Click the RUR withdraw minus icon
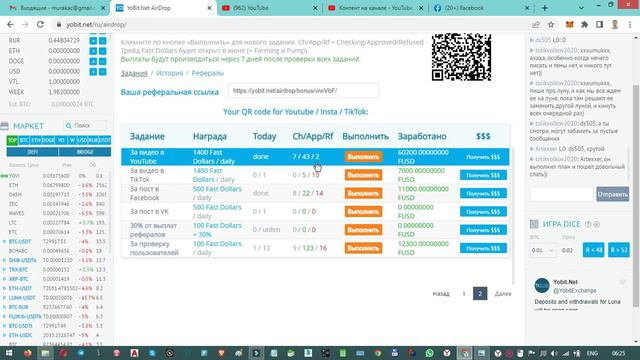The image size is (640, 360). 102,40
